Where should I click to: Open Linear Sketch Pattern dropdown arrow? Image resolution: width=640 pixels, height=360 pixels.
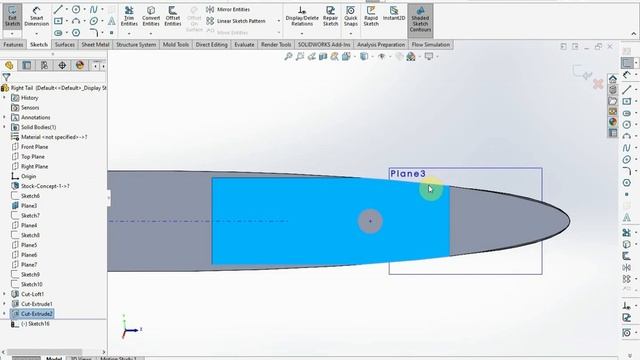coord(279,21)
